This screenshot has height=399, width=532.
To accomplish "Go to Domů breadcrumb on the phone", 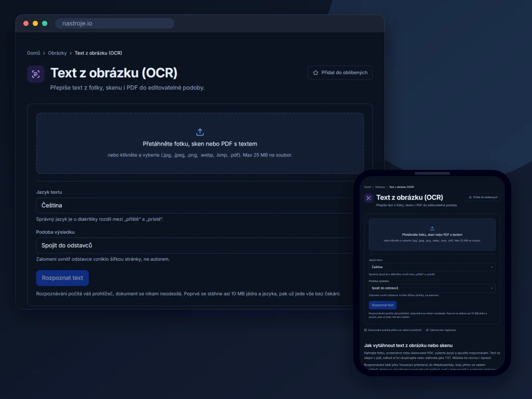I will click(367, 187).
